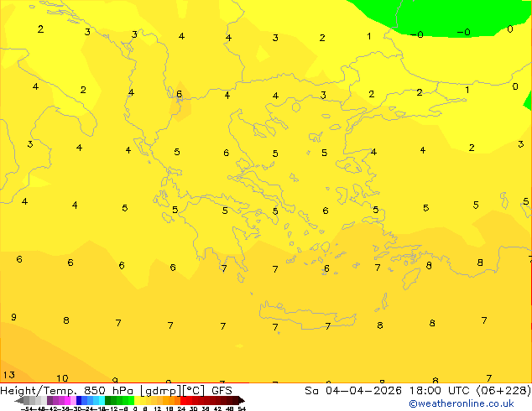Screen dimensions: 532x411
Task: Select the dark blue legend swatch
Action: point(79,400)
